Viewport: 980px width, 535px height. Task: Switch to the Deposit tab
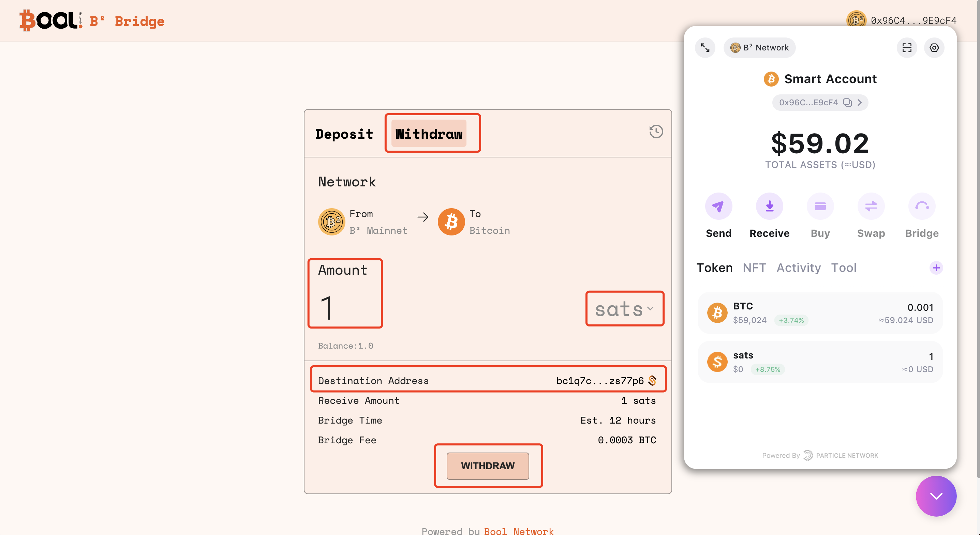tap(344, 134)
